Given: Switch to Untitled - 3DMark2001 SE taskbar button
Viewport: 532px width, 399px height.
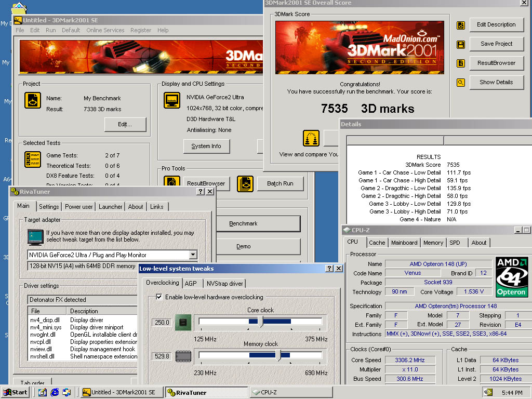Looking at the screenshot, I should (x=122, y=392).
